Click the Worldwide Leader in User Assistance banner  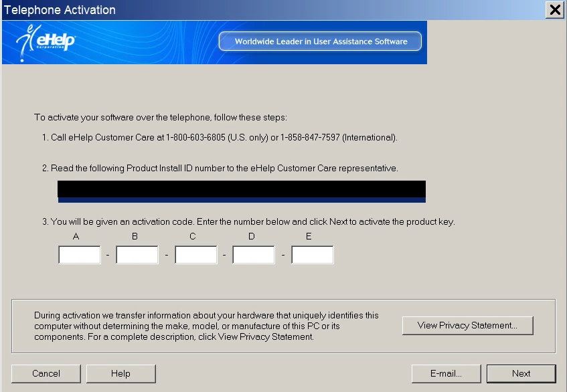[320, 41]
